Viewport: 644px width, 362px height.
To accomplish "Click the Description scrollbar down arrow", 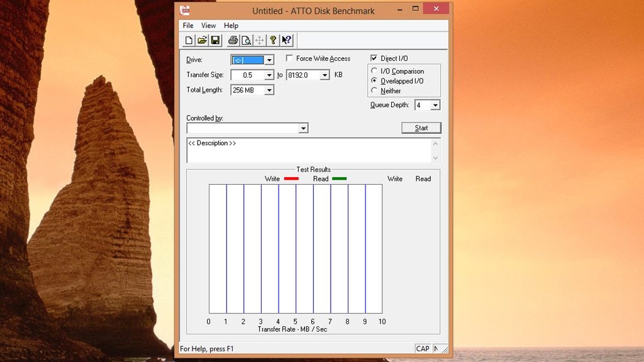I will coord(435,158).
